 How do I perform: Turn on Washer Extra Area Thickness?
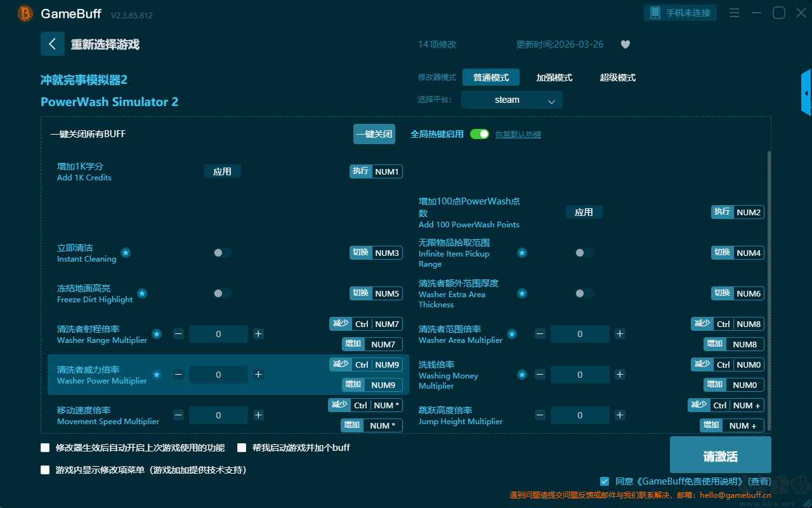tap(584, 293)
